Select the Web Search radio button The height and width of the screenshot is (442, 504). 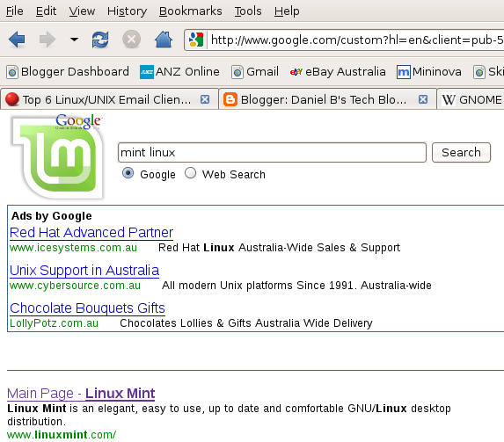click(x=190, y=173)
